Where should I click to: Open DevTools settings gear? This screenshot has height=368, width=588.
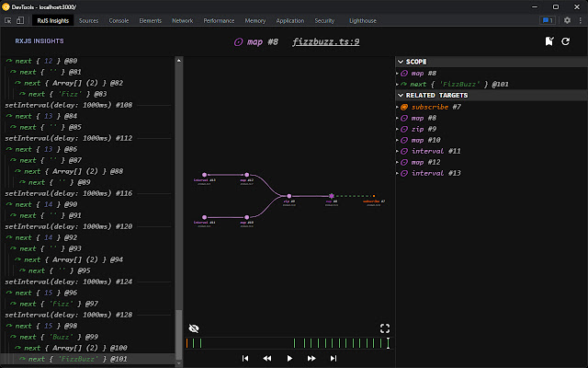pyautogui.click(x=567, y=19)
